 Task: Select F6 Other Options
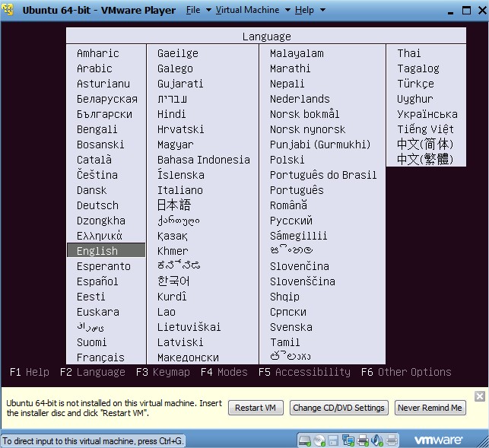pos(406,372)
